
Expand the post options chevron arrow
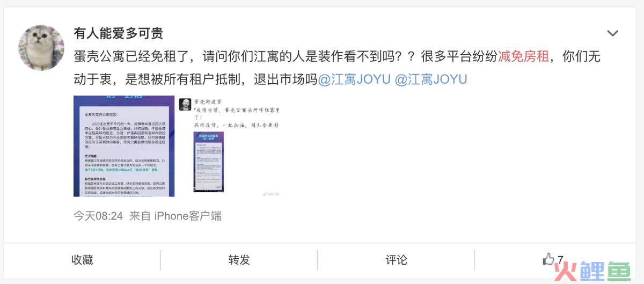click(x=612, y=34)
